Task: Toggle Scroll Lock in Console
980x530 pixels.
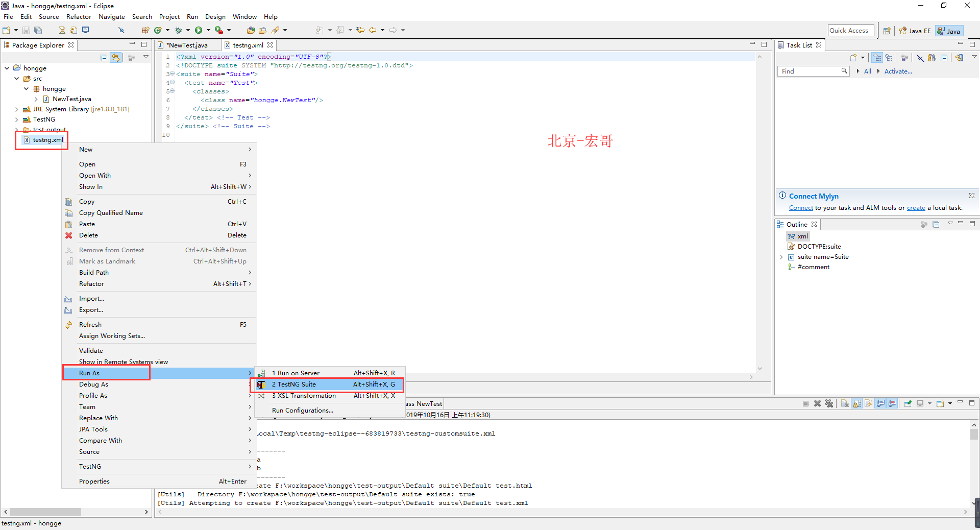Action: (856, 403)
